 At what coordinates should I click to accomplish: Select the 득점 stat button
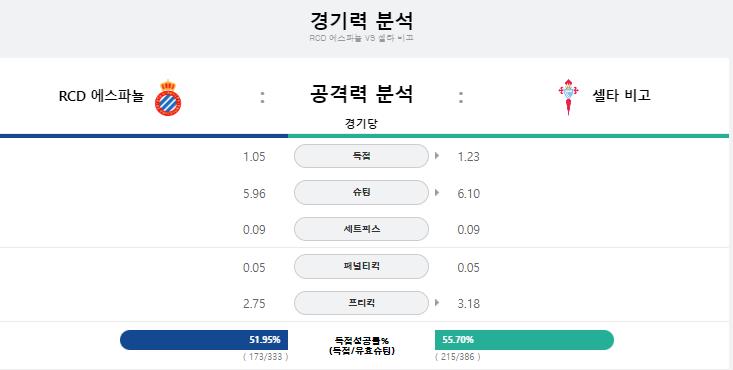point(361,156)
